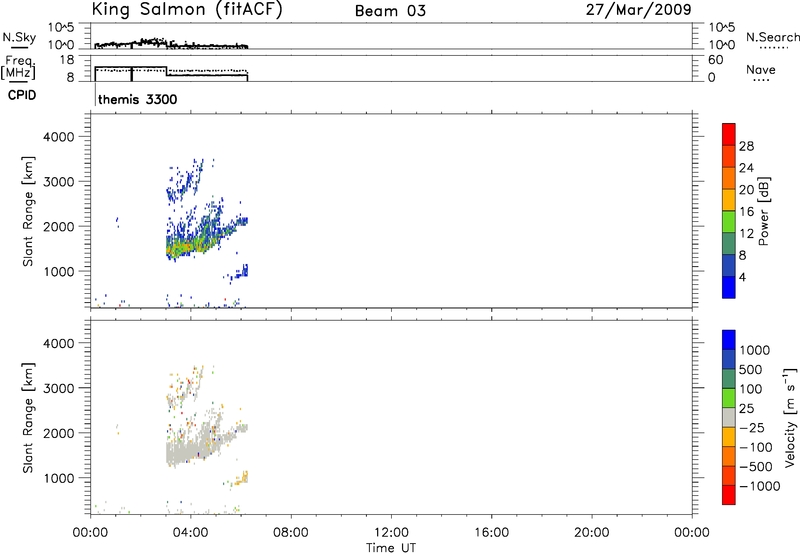Select the 'Slant Range [km]' label of Velocity panel
This screenshot has width=800, height=554.
click(28, 418)
